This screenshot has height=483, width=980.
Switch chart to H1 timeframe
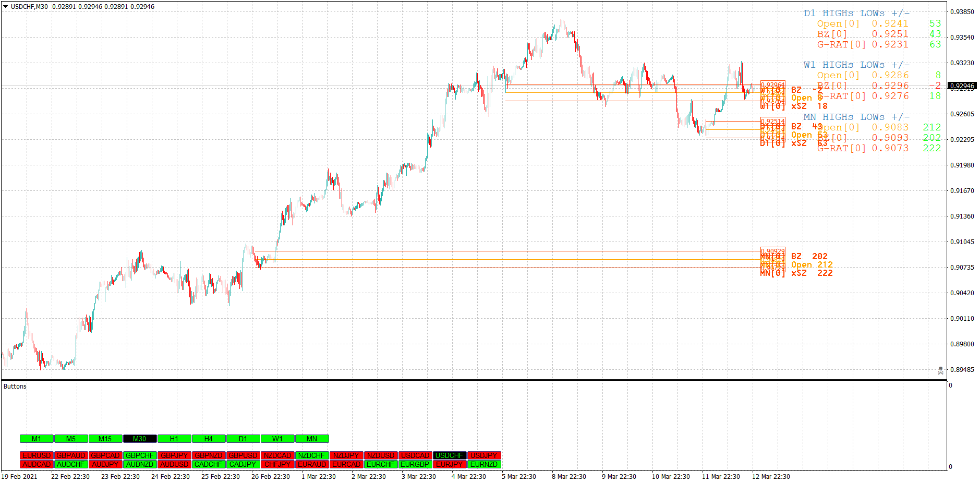174,438
